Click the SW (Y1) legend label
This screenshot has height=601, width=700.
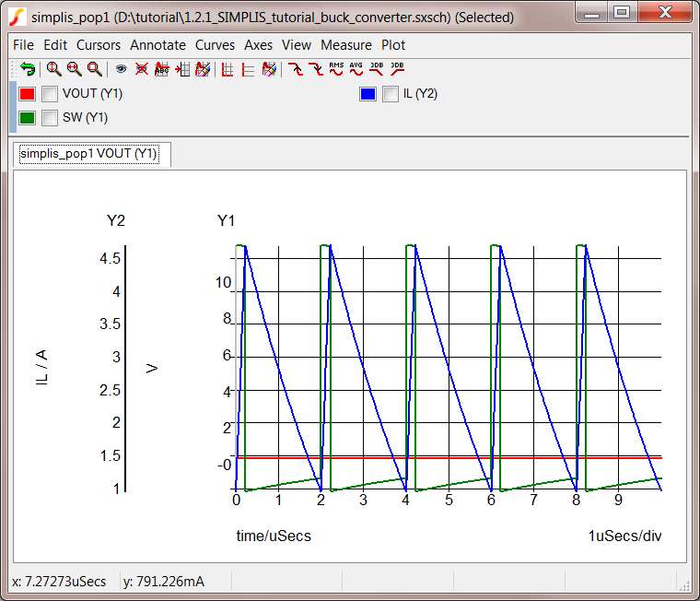(x=85, y=117)
